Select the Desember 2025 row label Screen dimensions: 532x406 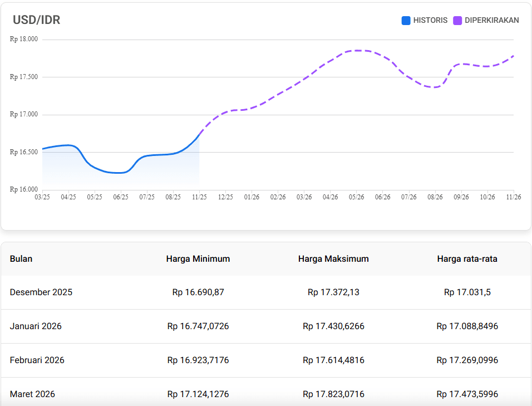coord(41,292)
